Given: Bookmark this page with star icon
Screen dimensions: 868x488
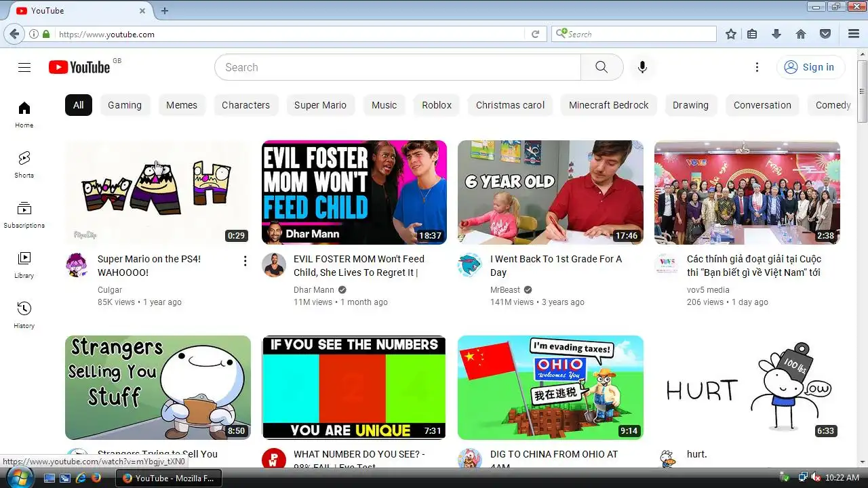Looking at the screenshot, I should coord(730,34).
